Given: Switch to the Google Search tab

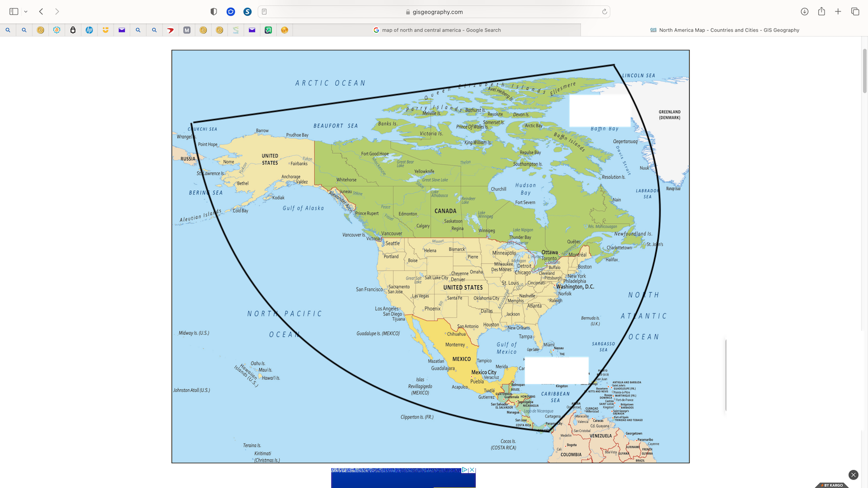Looking at the screenshot, I should [x=437, y=30].
